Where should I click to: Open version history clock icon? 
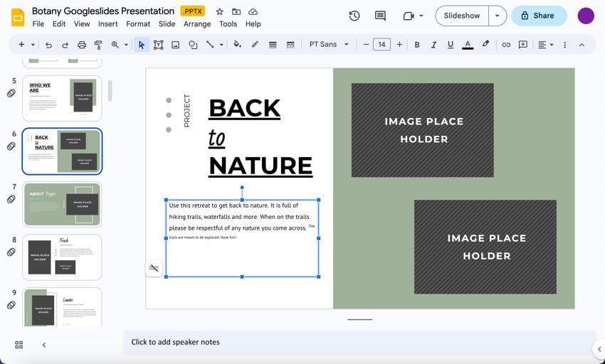[354, 16]
